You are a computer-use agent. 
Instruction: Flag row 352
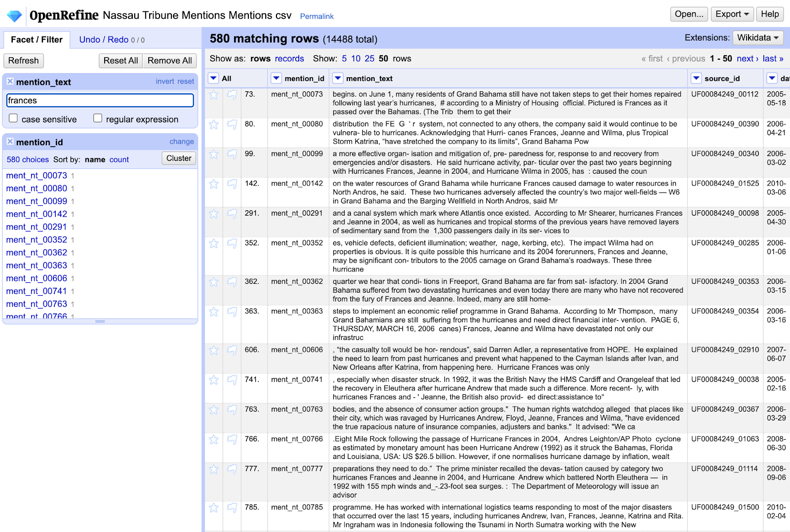tap(232, 243)
